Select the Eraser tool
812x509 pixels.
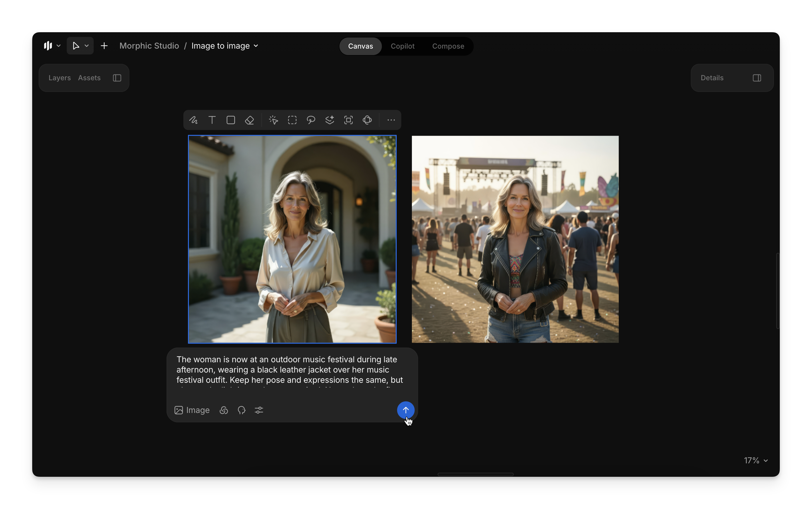click(x=249, y=120)
